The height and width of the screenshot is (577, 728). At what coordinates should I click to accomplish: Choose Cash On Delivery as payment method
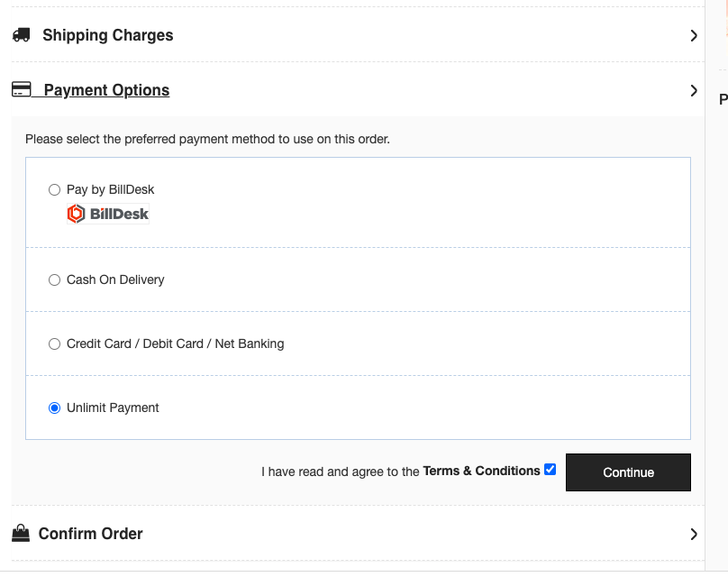point(54,279)
